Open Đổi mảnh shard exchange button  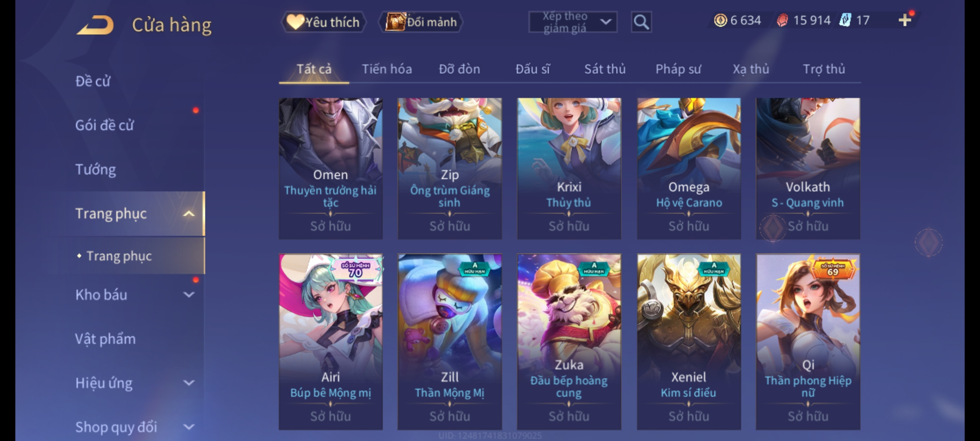[421, 22]
